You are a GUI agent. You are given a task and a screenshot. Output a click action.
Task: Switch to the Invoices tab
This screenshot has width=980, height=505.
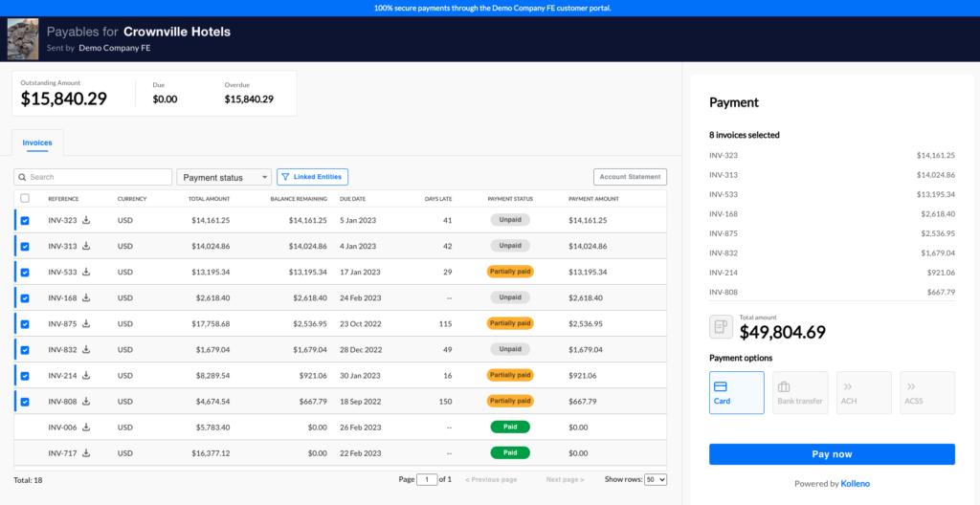[x=37, y=143]
